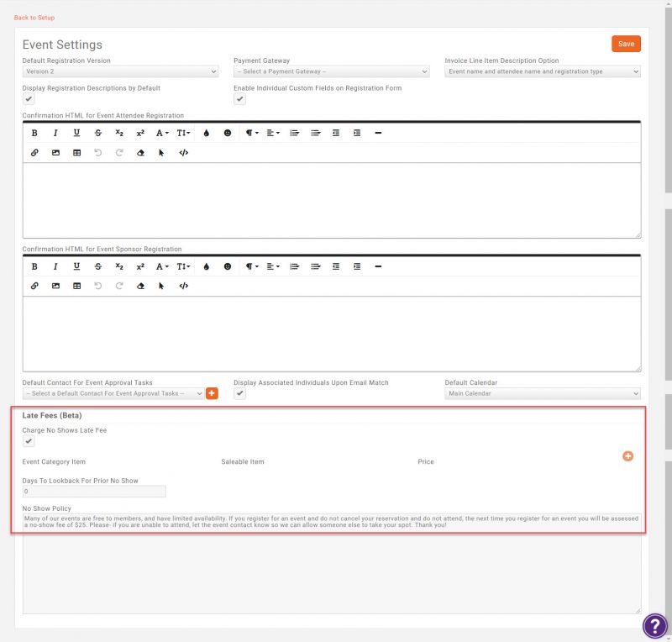
Task: Open the insert link tool in the sponsor editor
Action: [x=34, y=286]
